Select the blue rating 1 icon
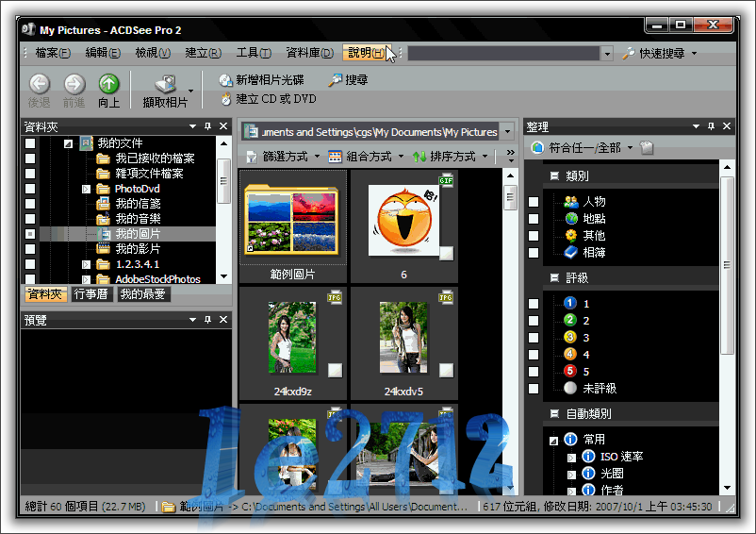Viewport: 756px width, 534px height. coord(569,304)
